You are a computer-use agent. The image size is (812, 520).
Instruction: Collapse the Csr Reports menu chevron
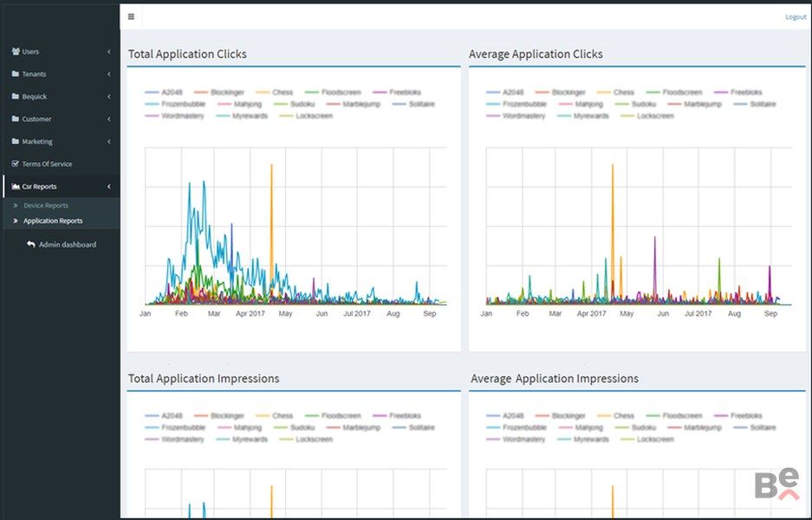coord(108,186)
